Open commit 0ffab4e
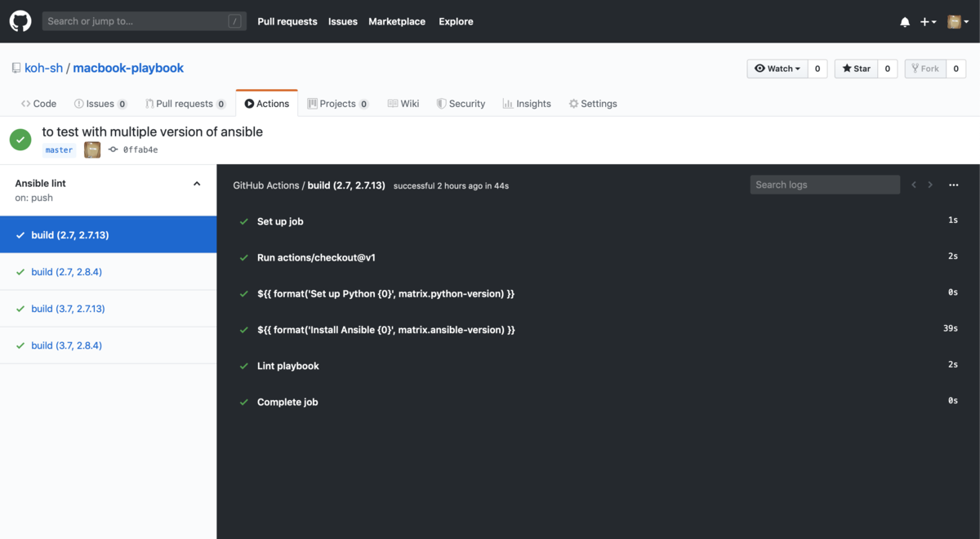 tap(140, 150)
